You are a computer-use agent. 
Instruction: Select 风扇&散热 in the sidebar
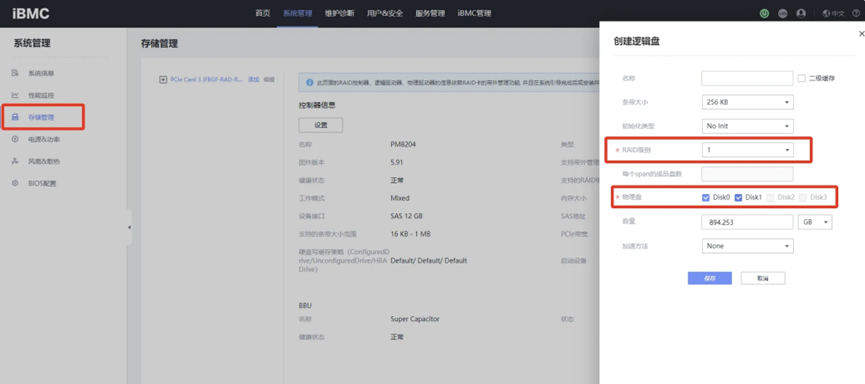pyautogui.click(x=44, y=161)
